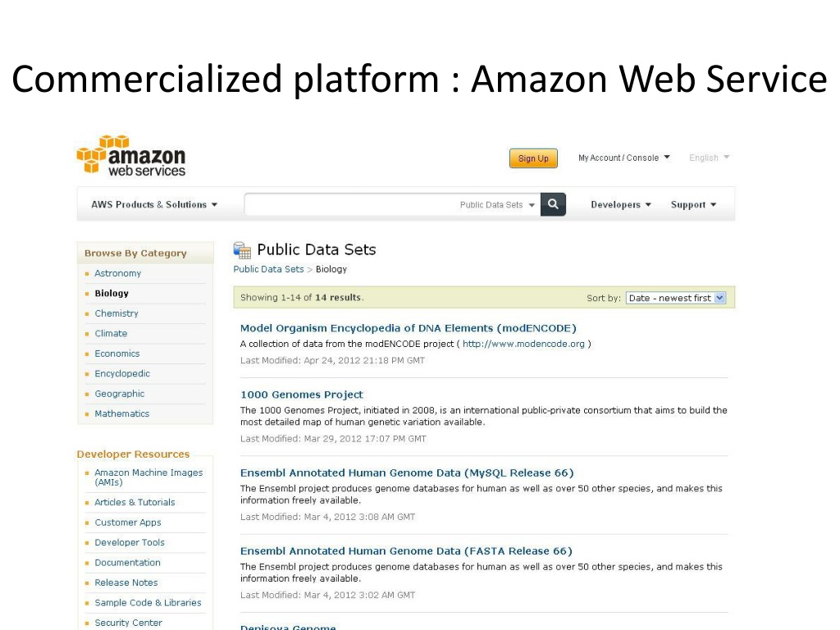The width and height of the screenshot is (840, 630).
Task: Open Ensembl Annotated Human Genome Data FASTA link
Action: tap(406, 551)
